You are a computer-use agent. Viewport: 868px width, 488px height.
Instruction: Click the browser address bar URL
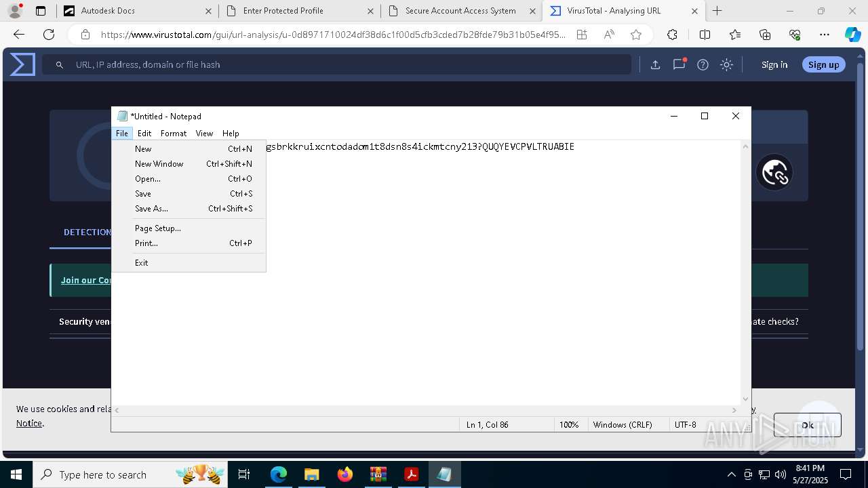click(x=333, y=35)
